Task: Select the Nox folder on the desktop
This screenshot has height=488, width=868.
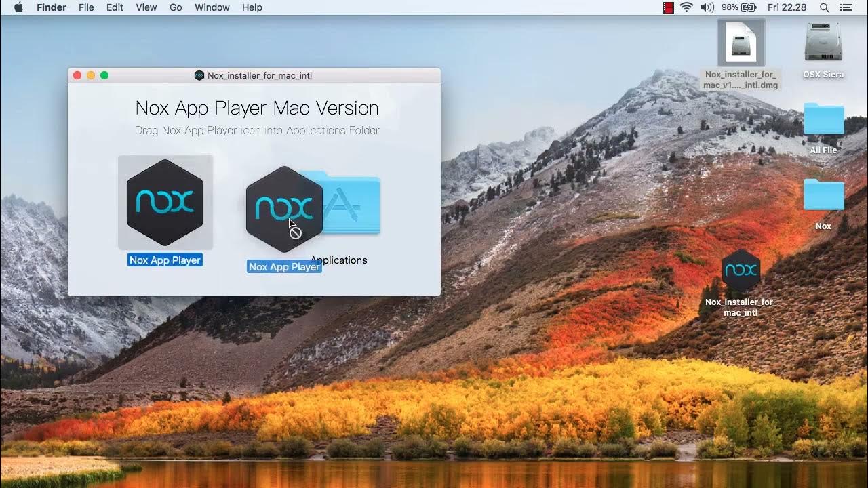Action: tap(824, 195)
